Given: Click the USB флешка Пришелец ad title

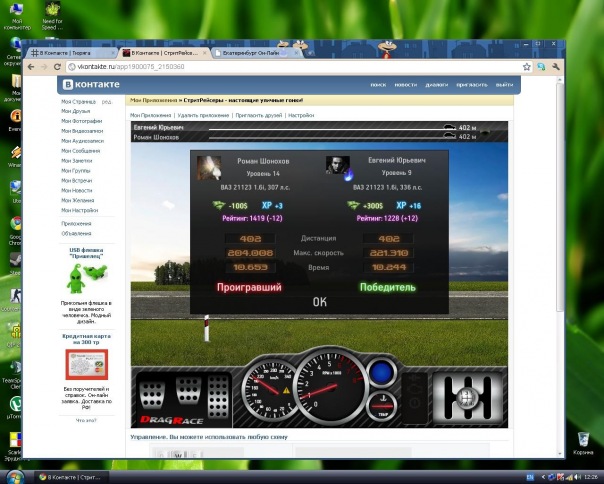Looking at the screenshot, I should (86, 253).
